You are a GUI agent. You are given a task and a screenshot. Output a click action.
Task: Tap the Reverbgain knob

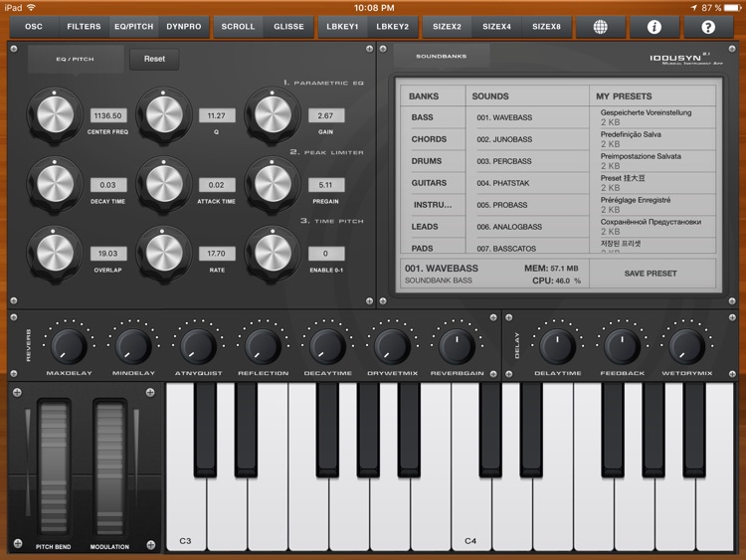pos(457,346)
